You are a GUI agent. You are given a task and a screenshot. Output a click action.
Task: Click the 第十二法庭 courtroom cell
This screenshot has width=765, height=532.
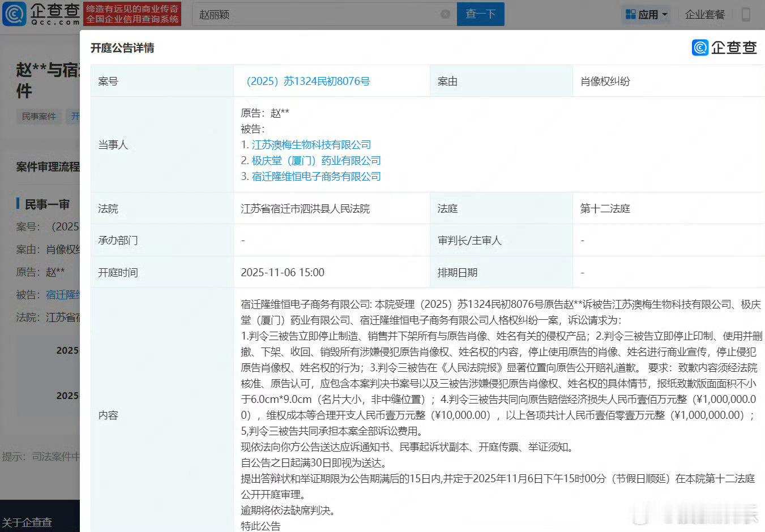669,208
